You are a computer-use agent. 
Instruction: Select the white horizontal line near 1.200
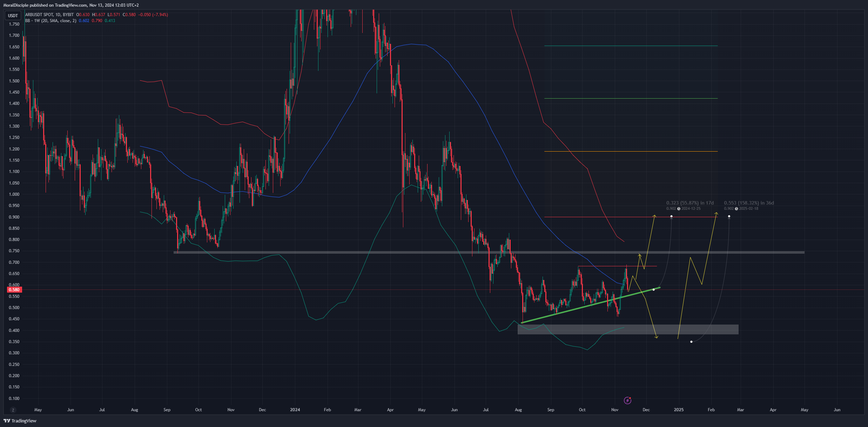pyautogui.click(x=631, y=152)
